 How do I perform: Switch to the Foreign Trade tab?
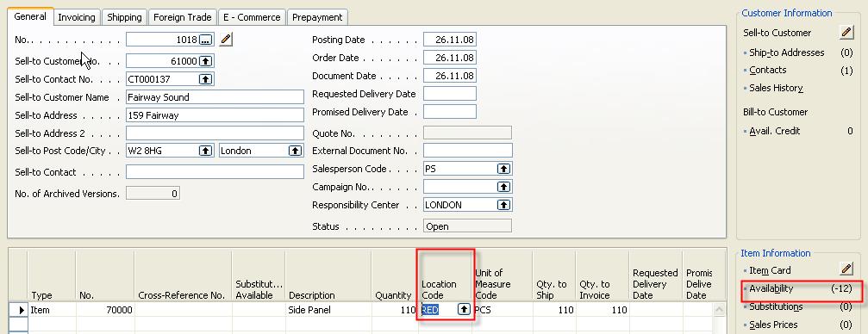182,17
